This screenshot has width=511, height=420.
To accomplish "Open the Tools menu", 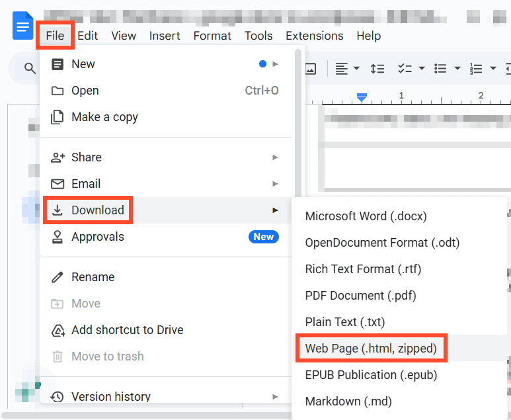I will click(258, 36).
